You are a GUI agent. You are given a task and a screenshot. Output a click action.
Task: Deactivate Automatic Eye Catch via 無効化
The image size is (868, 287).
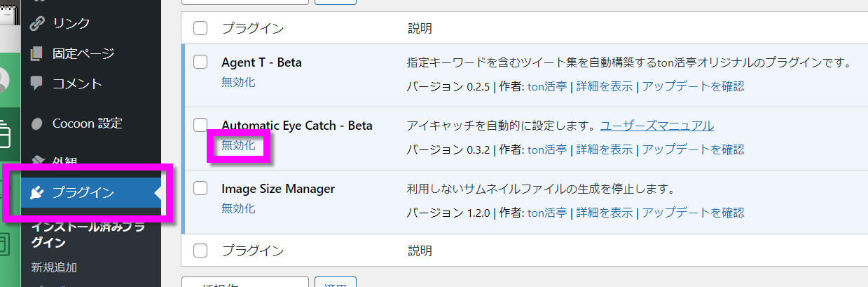pyautogui.click(x=238, y=145)
